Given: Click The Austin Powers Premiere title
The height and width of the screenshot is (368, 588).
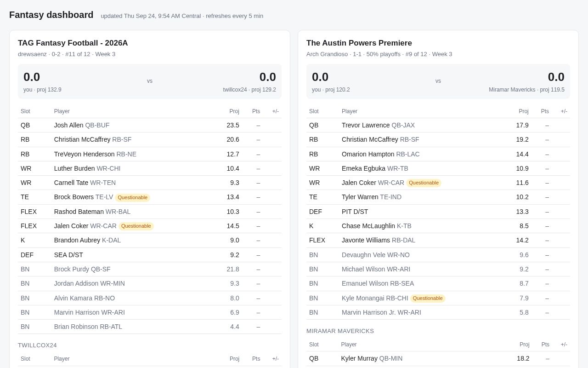Looking at the screenshot, I should point(359,43).
